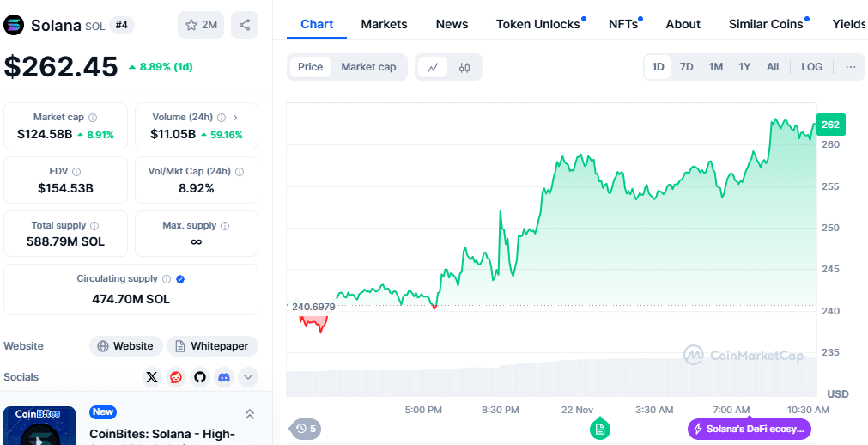Open Solana's Reddit social link

click(176, 377)
